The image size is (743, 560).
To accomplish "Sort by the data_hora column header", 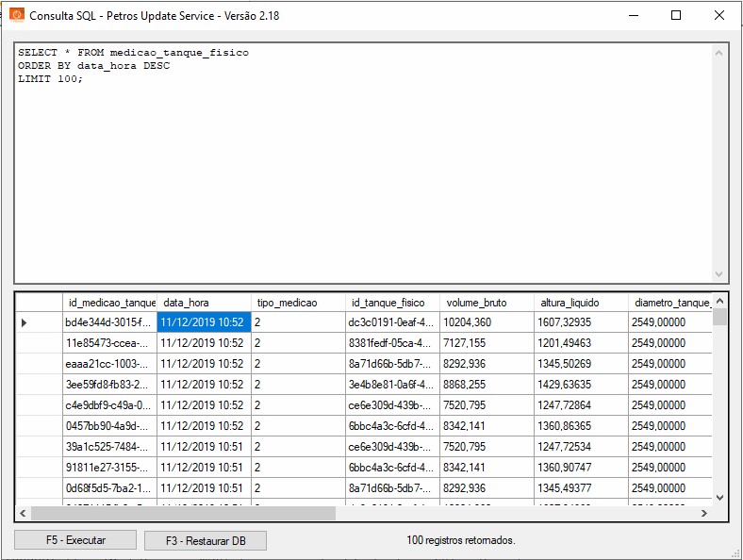I will click(x=203, y=303).
